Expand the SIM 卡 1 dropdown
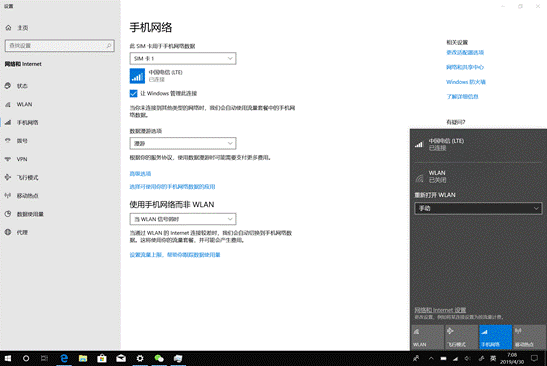The image size is (547, 366). tap(183, 58)
